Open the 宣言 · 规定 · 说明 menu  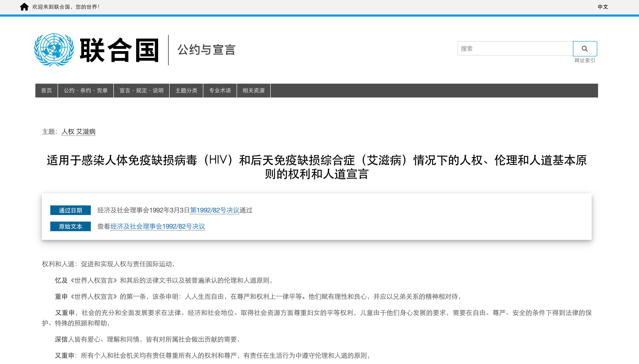click(x=141, y=90)
